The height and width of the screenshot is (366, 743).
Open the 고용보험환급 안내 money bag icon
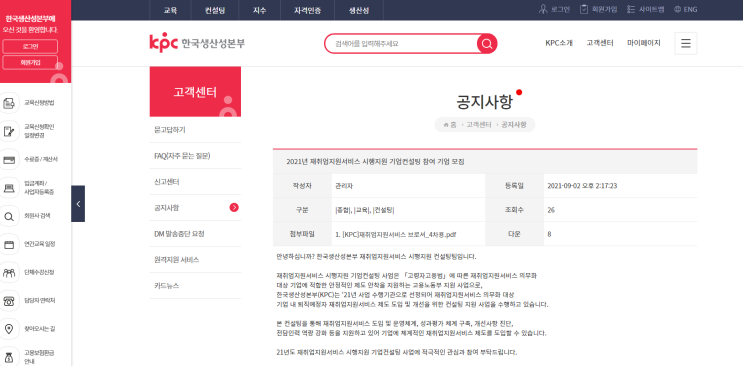[x=9, y=357]
